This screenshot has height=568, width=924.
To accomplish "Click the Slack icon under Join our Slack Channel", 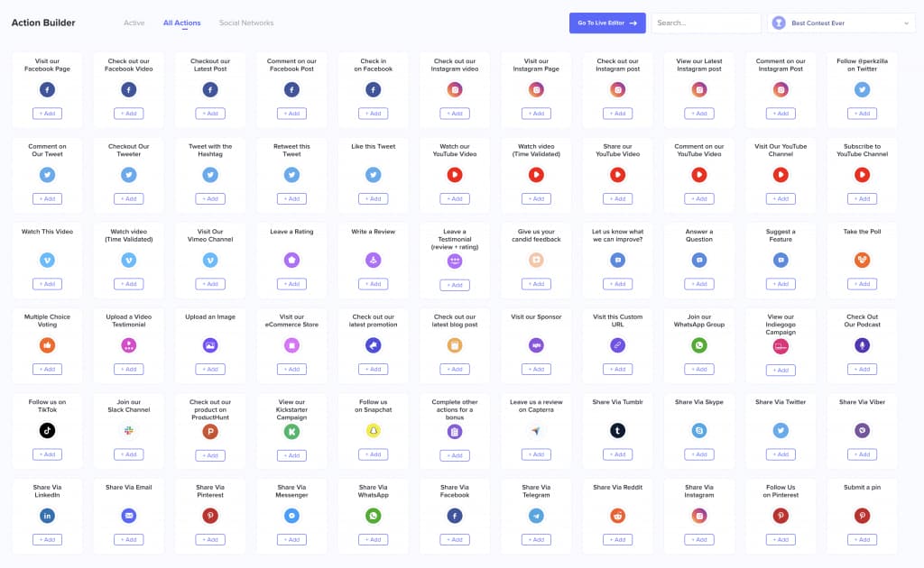I will (128, 431).
